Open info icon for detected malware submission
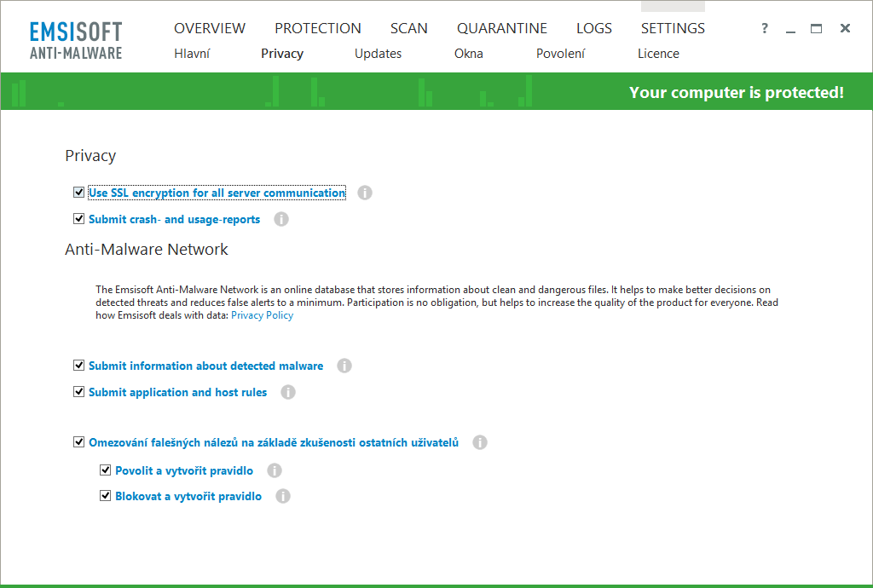 344,366
